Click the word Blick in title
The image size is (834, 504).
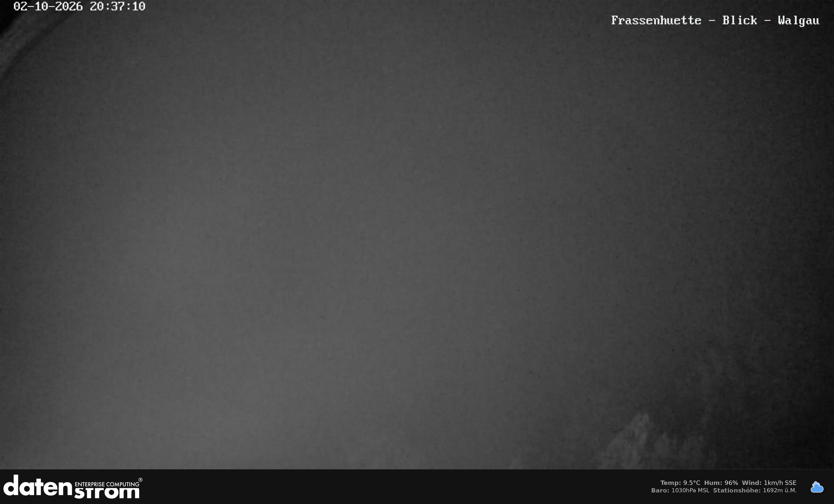click(740, 20)
